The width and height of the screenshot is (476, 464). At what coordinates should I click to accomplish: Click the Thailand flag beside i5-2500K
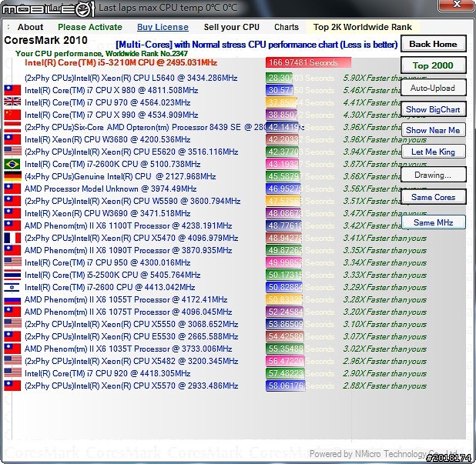12,275
